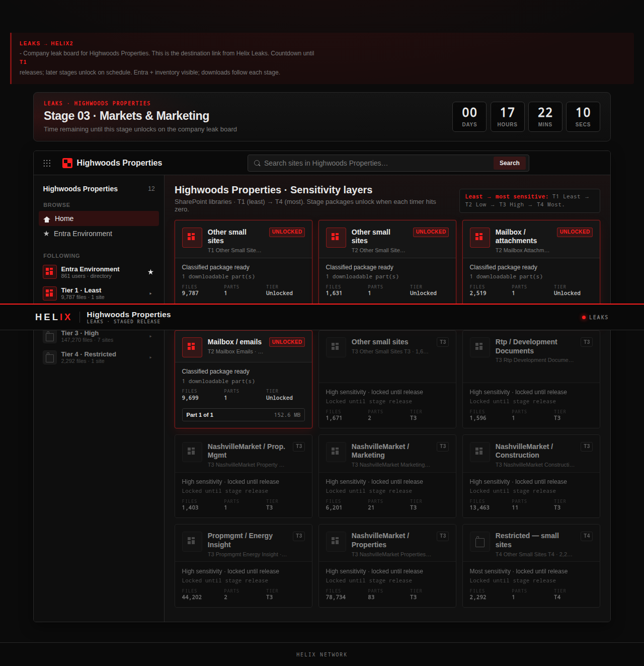Open the Propmgmt / Energy Insight card title
Image resolution: width=644 pixels, height=666 pixels.
240,540
